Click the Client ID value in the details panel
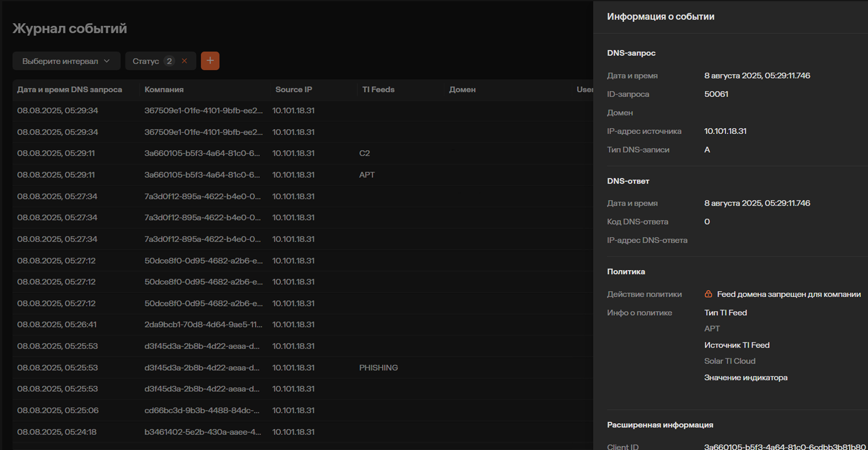 click(784, 447)
